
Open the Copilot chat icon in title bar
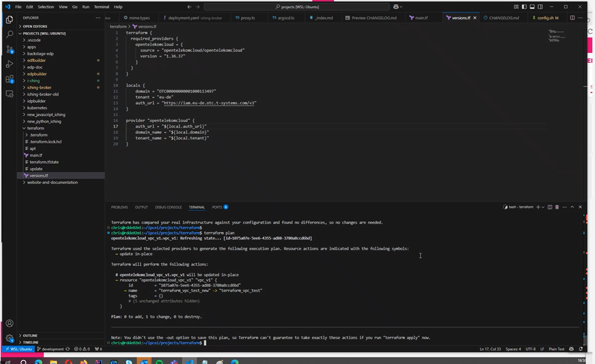pos(396,7)
